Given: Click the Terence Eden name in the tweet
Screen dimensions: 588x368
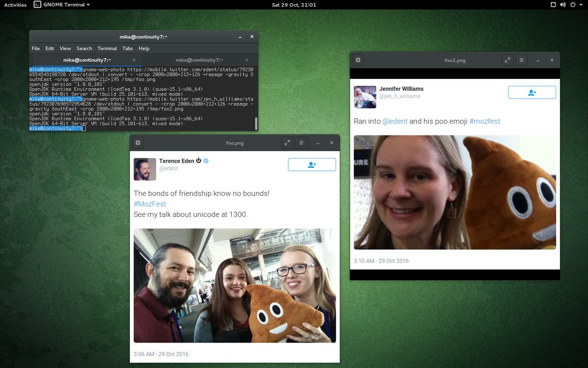Looking at the screenshot, I should 176,161.
